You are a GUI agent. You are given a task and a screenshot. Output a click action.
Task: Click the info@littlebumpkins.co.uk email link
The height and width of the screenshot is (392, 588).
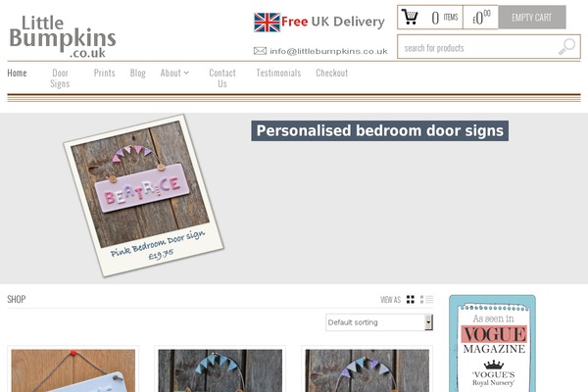[328, 51]
